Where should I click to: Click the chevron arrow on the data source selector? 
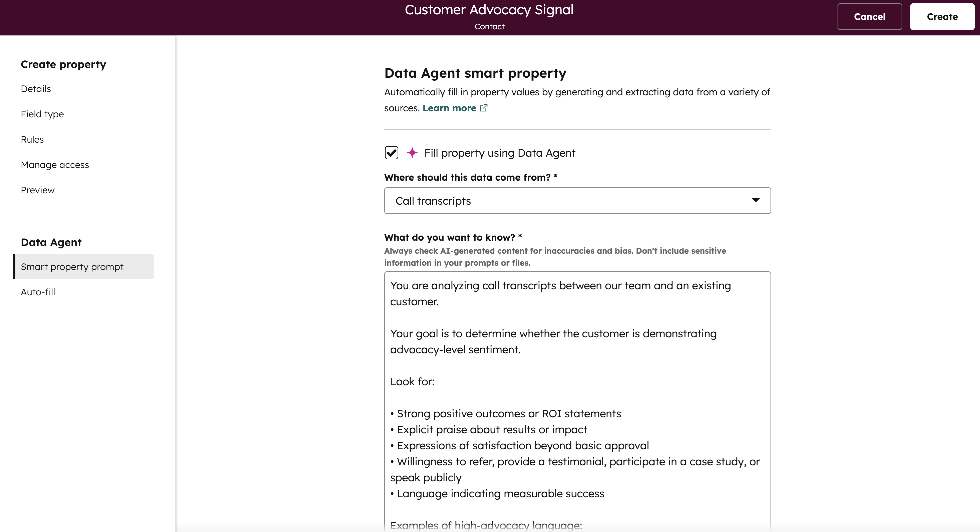(x=756, y=200)
